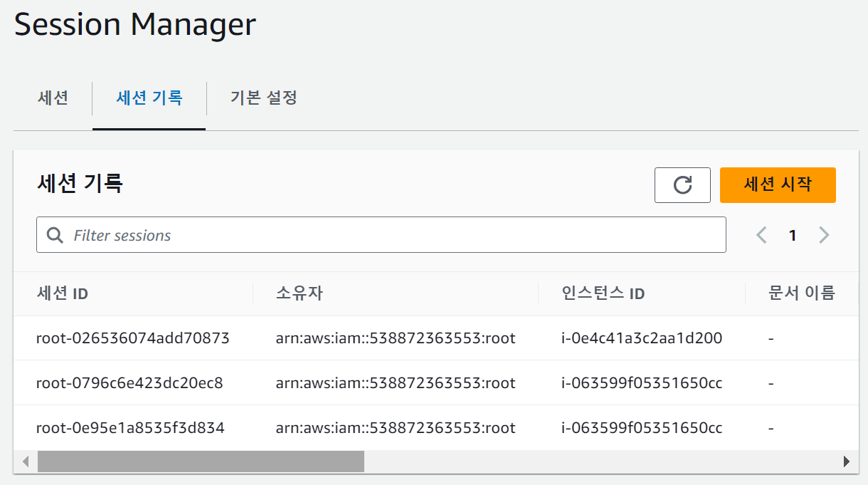This screenshot has height=485, width=868.
Task: Click horizontal scrollbar left arrow
Action: [26, 461]
